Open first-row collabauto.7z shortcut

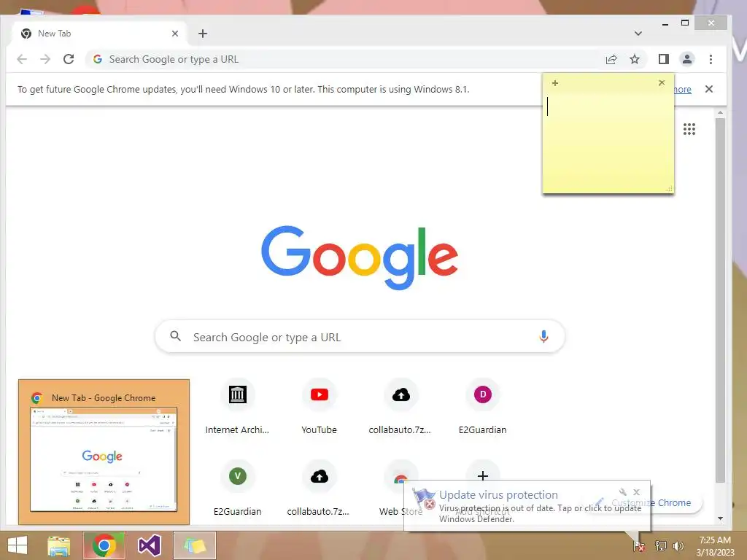[x=400, y=407]
